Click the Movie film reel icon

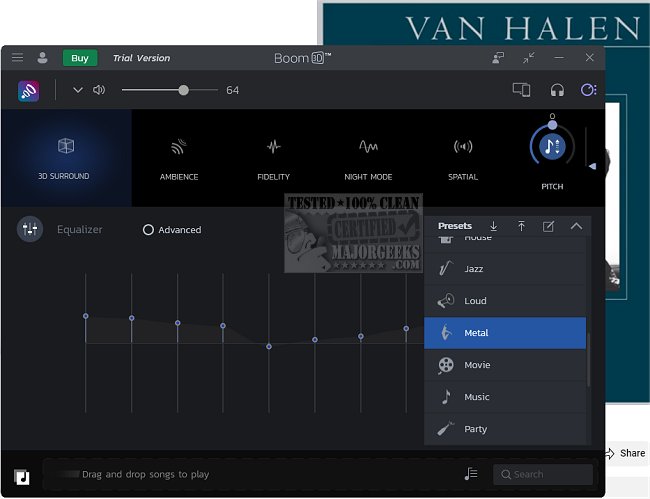click(x=446, y=365)
